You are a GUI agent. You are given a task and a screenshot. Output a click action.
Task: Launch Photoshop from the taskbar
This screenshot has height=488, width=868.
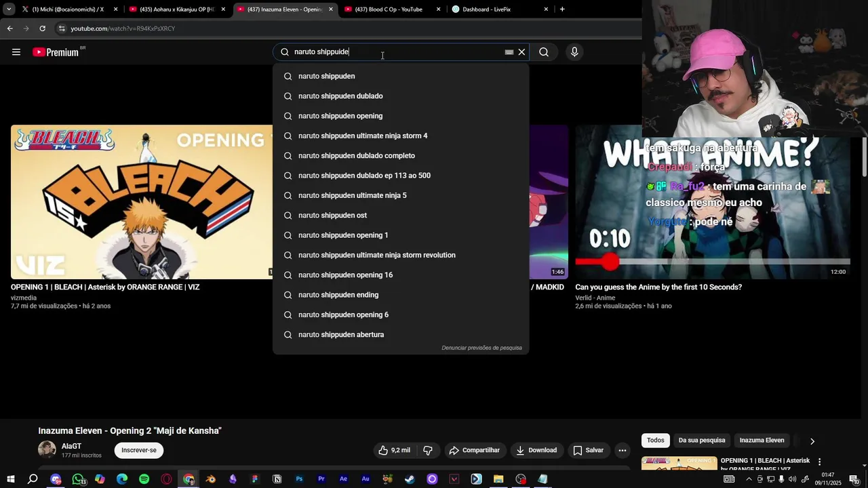tap(299, 479)
